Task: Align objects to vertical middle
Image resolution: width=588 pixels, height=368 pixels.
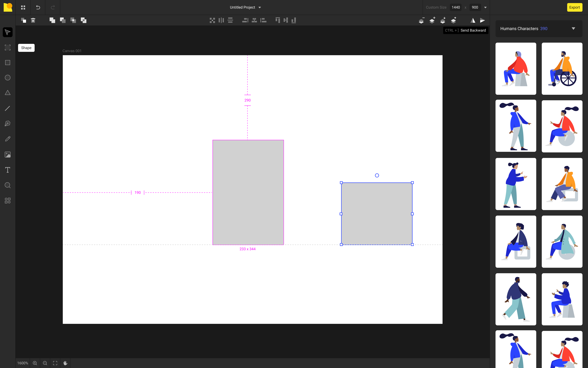Action: pyautogui.click(x=286, y=20)
